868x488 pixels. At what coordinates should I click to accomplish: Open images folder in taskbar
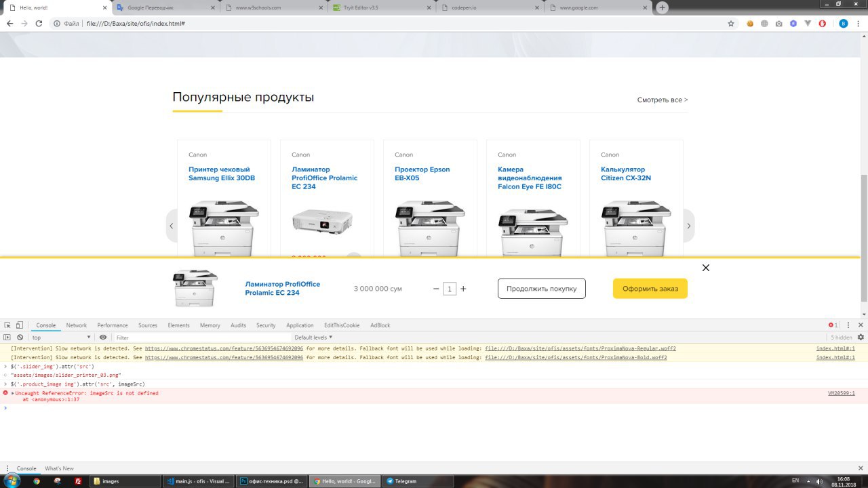point(125,481)
